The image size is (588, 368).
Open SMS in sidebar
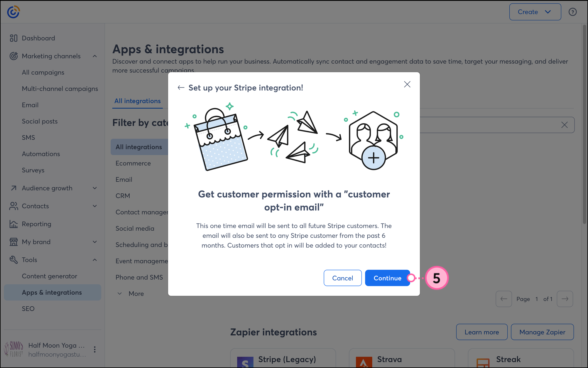pos(28,138)
